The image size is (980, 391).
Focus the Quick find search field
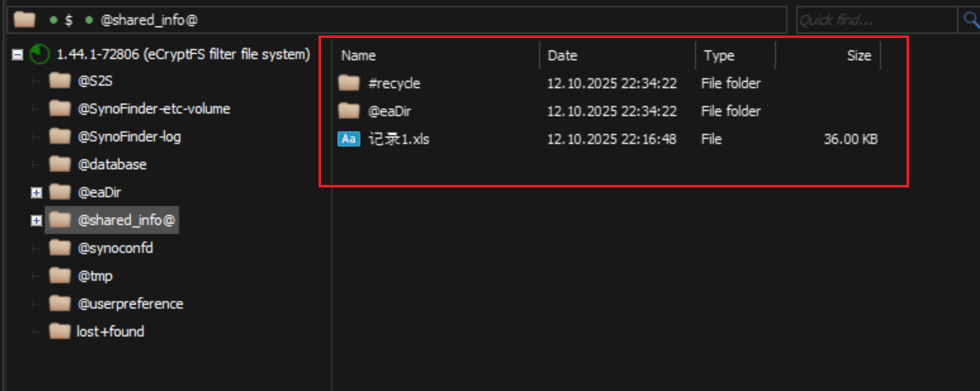(x=874, y=19)
